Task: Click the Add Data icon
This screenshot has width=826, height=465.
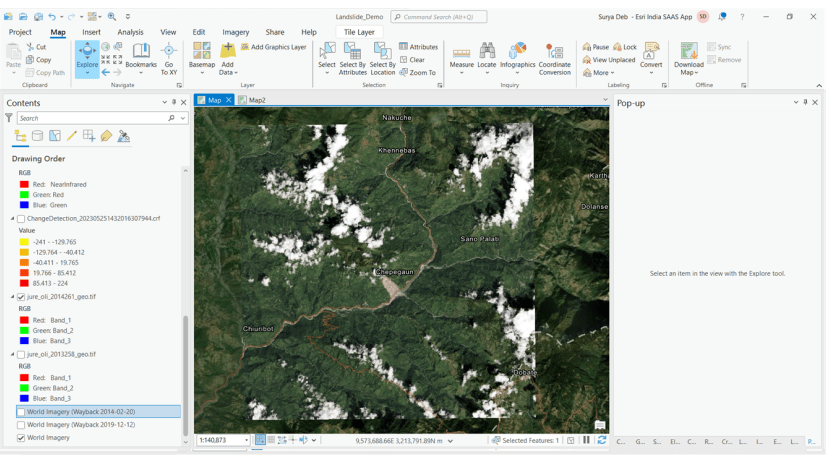Action: point(228,51)
